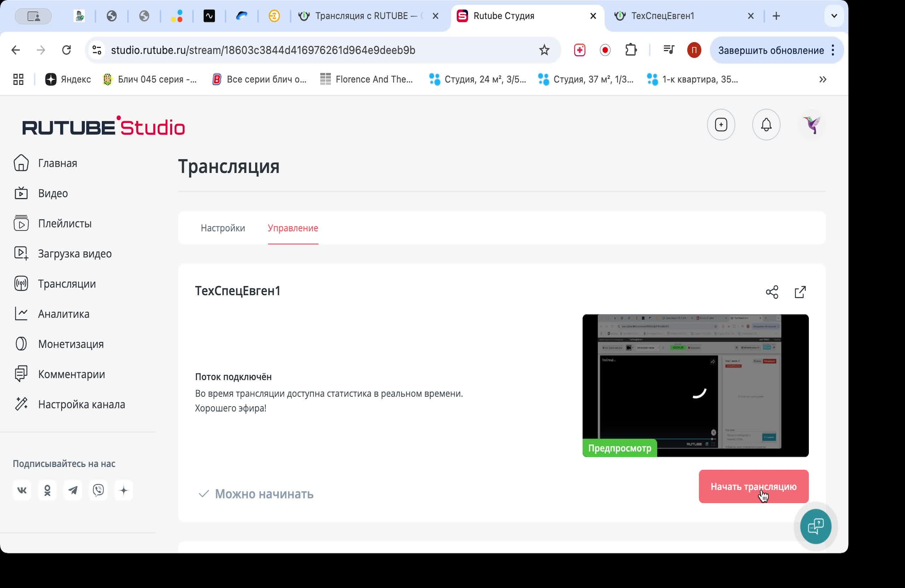Bookmark this page with star icon
The width and height of the screenshot is (905, 588).
[x=544, y=50]
